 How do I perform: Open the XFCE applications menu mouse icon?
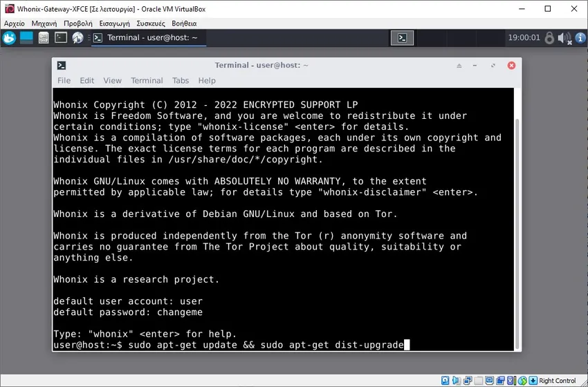pos(10,38)
